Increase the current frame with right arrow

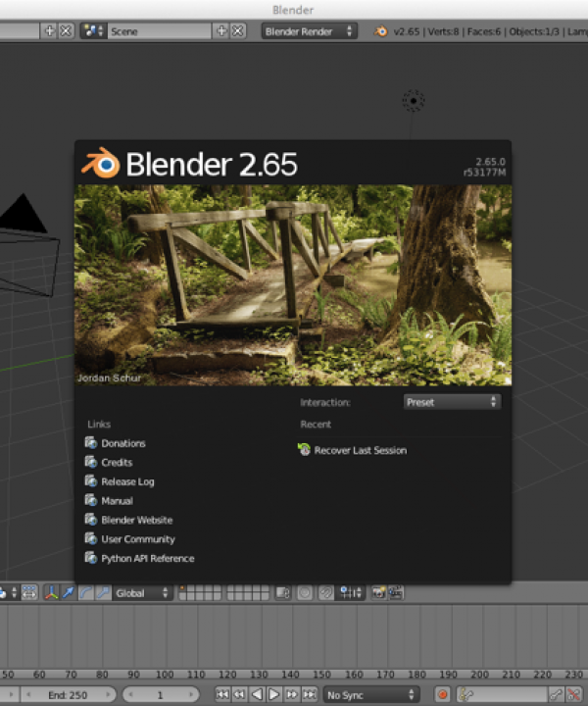pyautogui.click(x=191, y=695)
